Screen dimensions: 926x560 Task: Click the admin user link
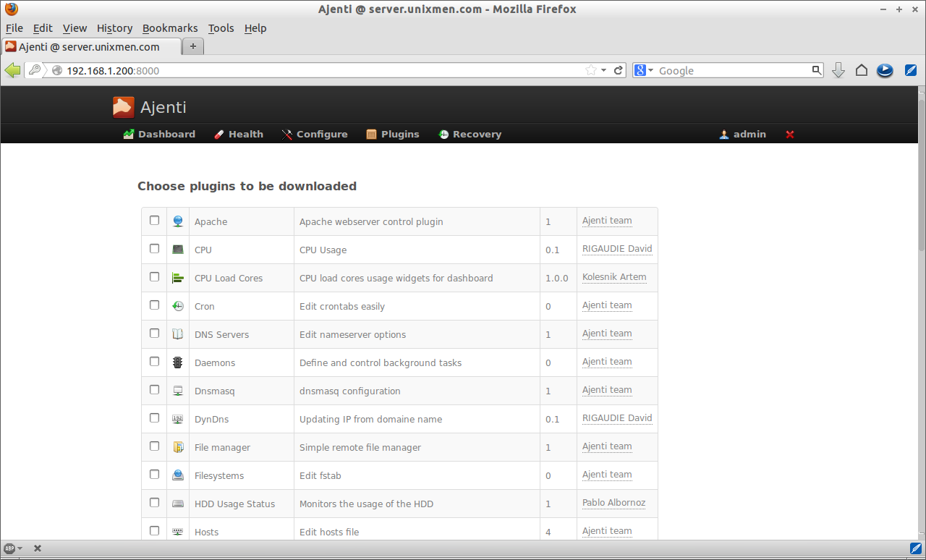coord(743,135)
